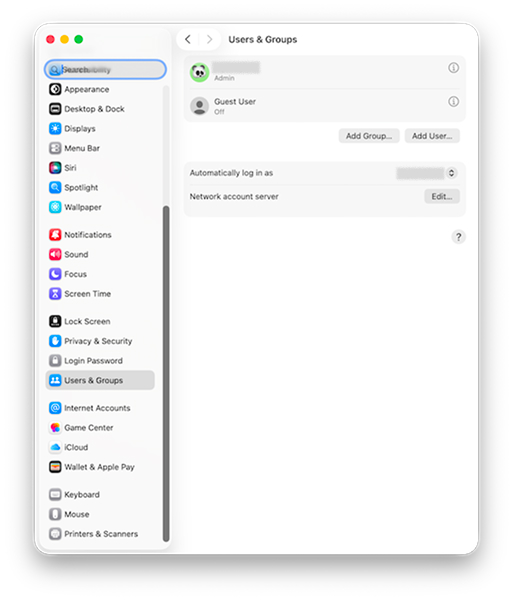513x600 pixels.
Task: Go forward with the right chevron
Action: 209,39
